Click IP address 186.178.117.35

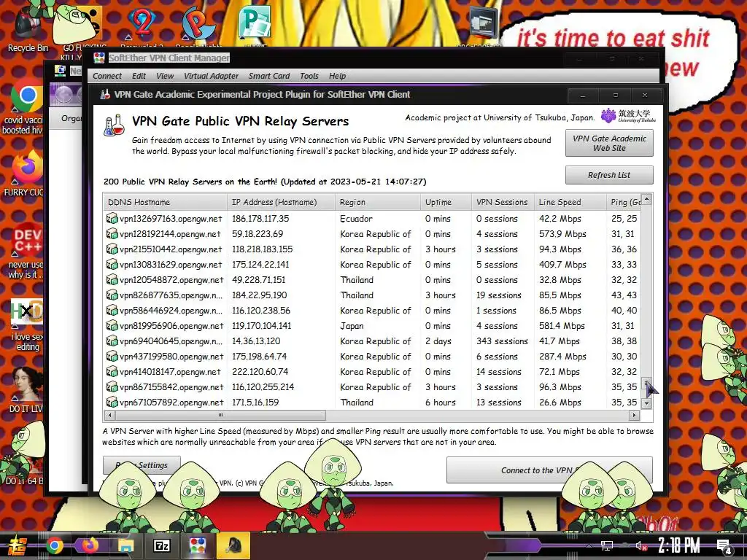(260, 219)
